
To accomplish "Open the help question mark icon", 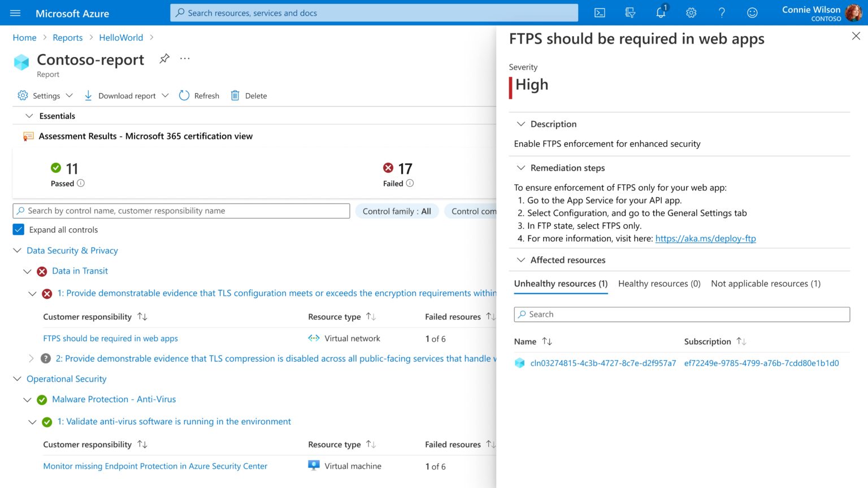I will 722,12.
